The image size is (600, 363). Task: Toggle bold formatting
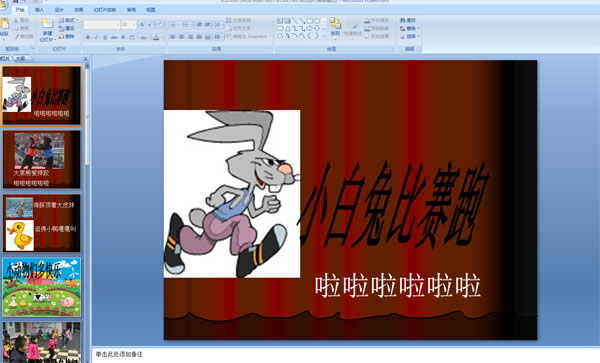point(88,37)
